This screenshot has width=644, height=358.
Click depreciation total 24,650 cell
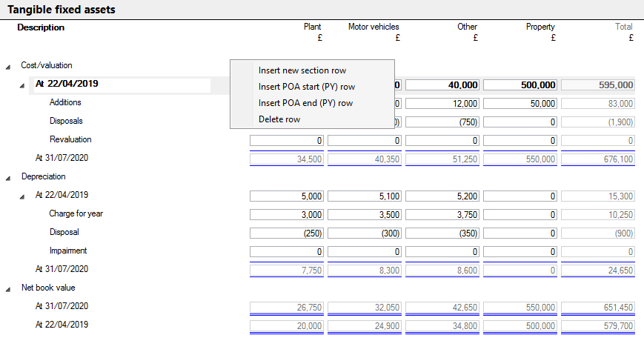(598, 270)
